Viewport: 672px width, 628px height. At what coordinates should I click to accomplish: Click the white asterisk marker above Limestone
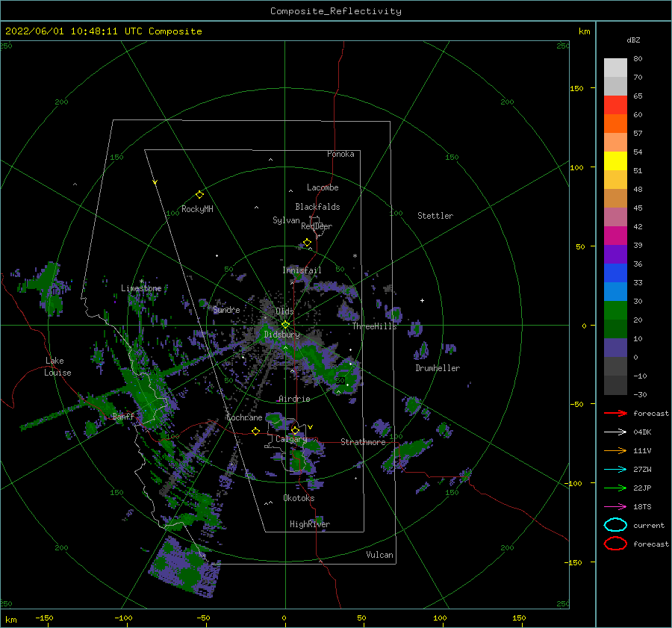tap(141, 282)
